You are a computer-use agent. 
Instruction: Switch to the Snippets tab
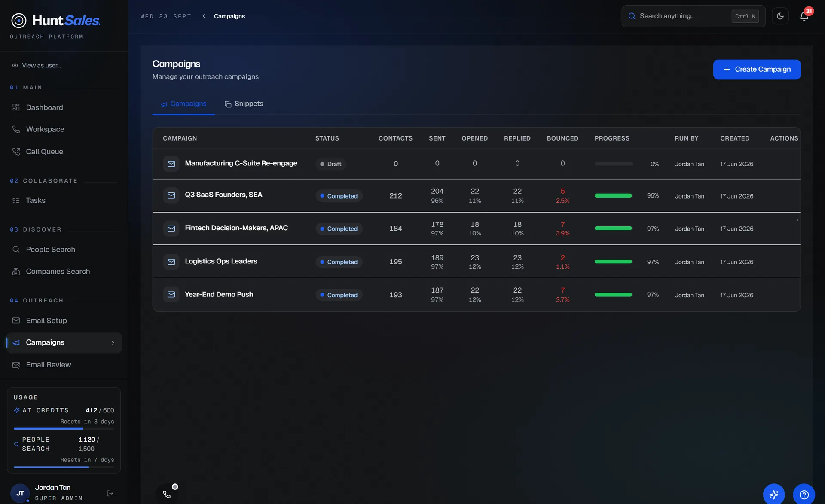(244, 104)
